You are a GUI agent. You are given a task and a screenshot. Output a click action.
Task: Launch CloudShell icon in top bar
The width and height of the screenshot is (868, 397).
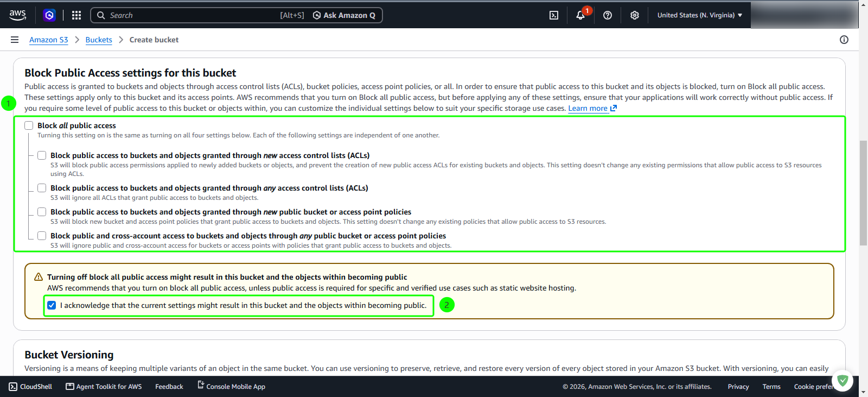pos(554,15)
